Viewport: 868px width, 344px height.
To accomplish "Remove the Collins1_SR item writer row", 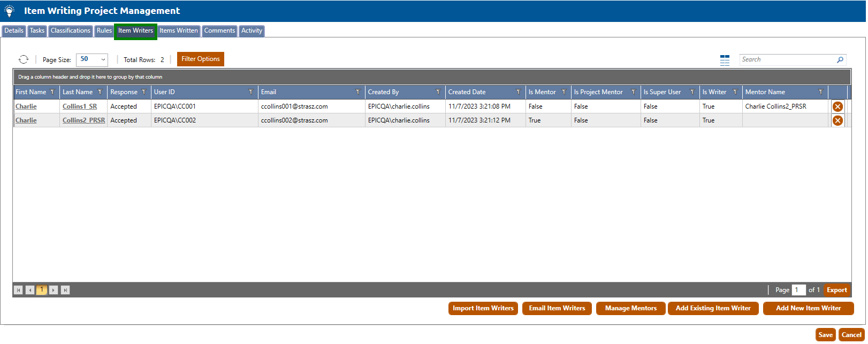I will click(837, 106).
